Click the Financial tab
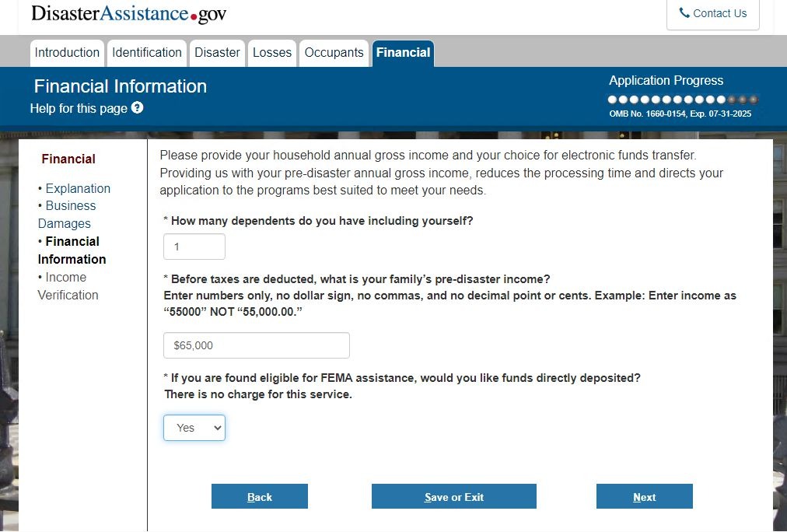Viewport: 787px width, 532px height. point(403,53)
